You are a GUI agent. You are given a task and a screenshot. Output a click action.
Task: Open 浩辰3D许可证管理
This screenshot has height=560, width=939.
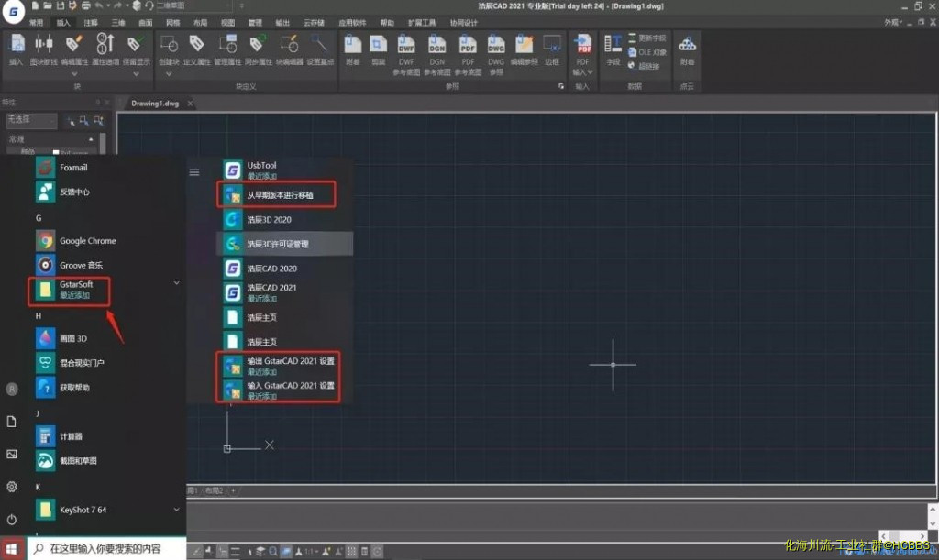click(277, 245)
